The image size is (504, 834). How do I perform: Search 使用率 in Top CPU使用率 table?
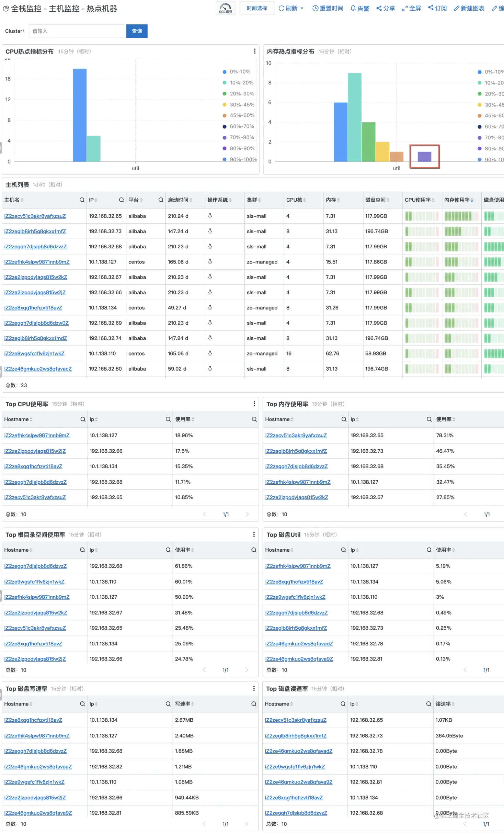point(254,419)
